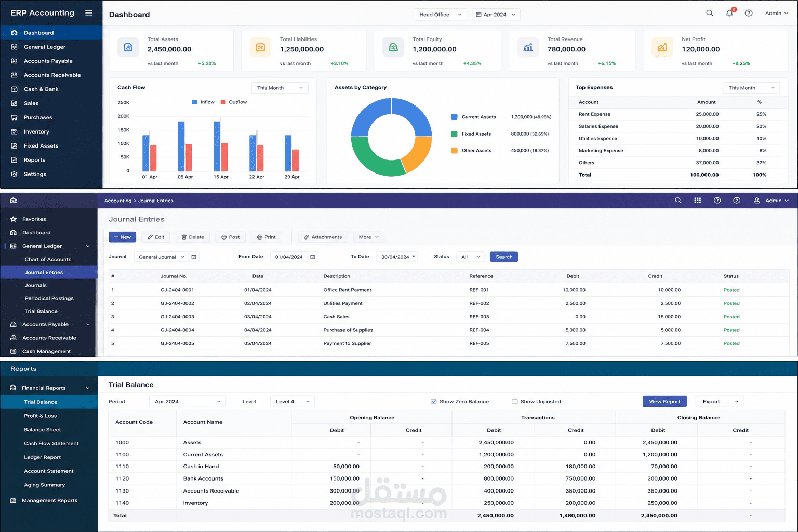Open General Ledger in Dashboard sidebar
The image size is (798, 532).
51,47
